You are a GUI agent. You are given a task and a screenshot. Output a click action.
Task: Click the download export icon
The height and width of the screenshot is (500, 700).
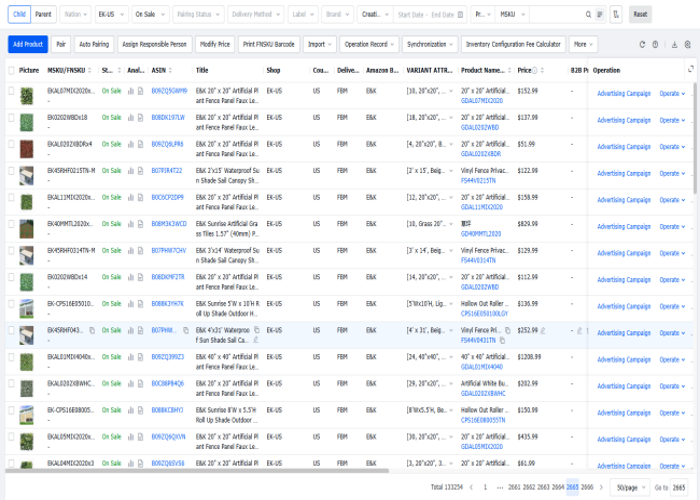675,45
